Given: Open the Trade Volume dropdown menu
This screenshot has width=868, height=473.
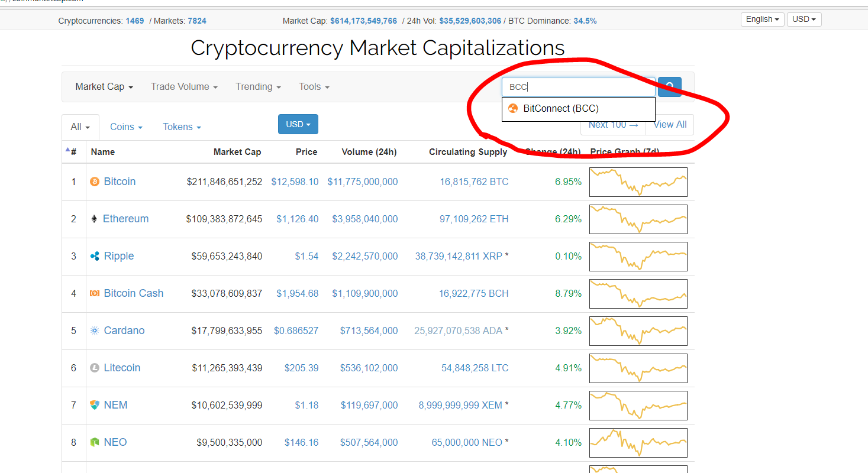Looking at the screenshot, I should pos(184,86).
